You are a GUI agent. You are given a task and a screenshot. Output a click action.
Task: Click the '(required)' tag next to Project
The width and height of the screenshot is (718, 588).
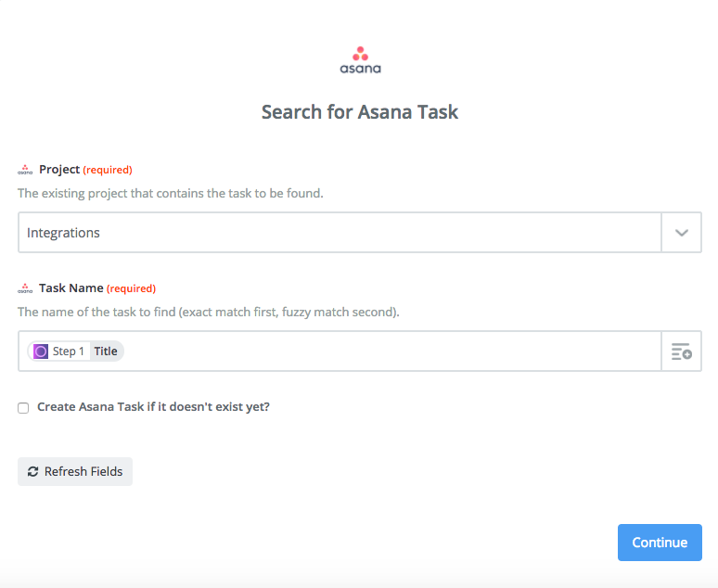tap(108, 170)
